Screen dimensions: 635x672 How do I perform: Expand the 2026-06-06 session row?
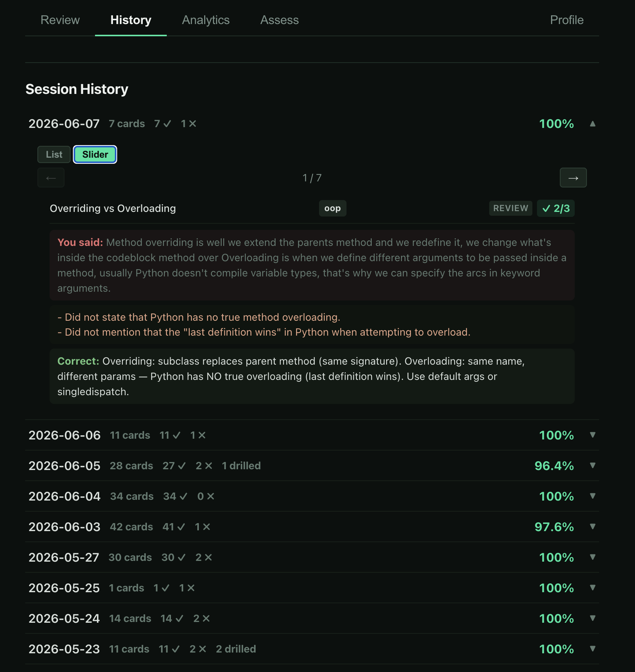[x=312, y=435]
